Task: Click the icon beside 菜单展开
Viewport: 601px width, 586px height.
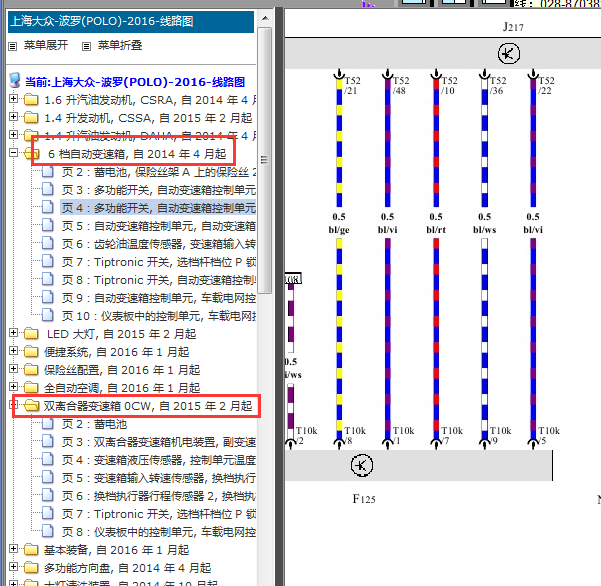Action: pyautogui.click(x=13, y=46)
